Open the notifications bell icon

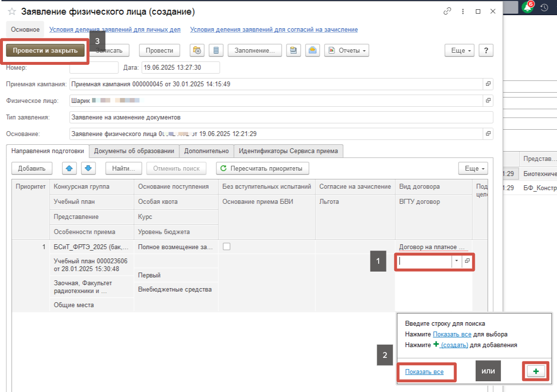[527, 7]
